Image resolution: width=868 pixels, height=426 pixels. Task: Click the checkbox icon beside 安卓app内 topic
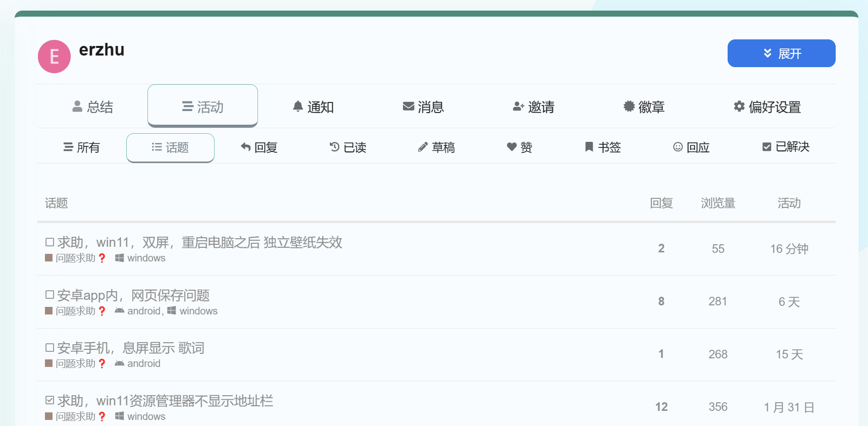(x=49, y=295)
